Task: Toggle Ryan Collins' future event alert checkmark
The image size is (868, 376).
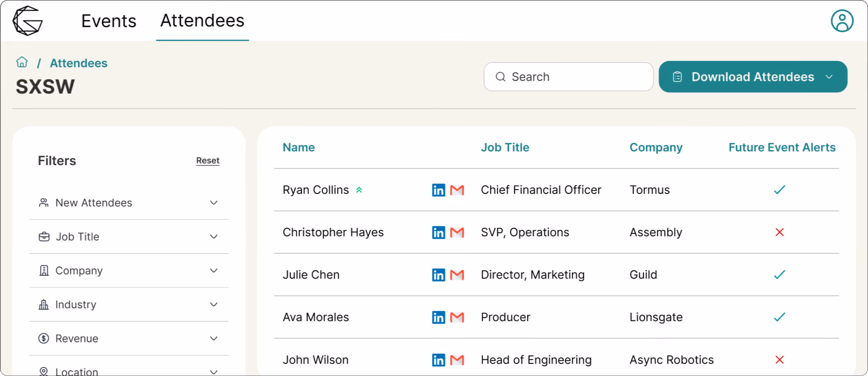Action: pos(779,190)
